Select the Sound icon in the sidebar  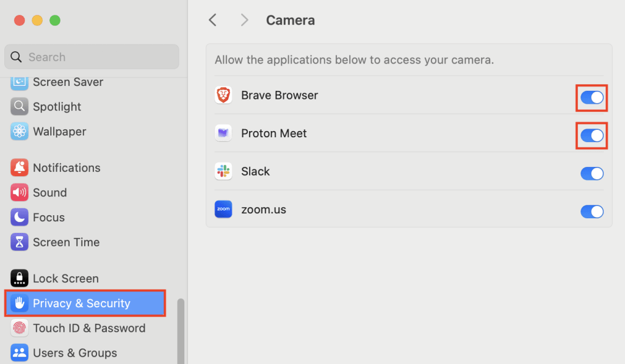(19, 193)
